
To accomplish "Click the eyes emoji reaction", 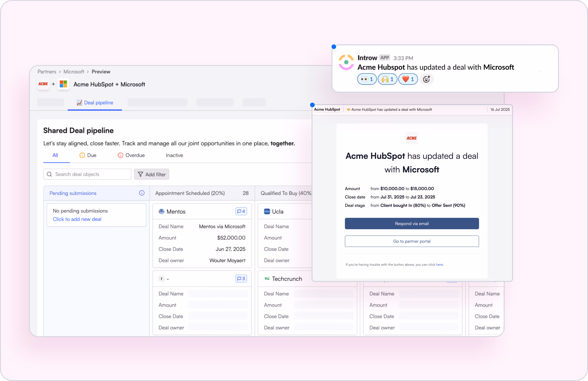I will 367,79.
